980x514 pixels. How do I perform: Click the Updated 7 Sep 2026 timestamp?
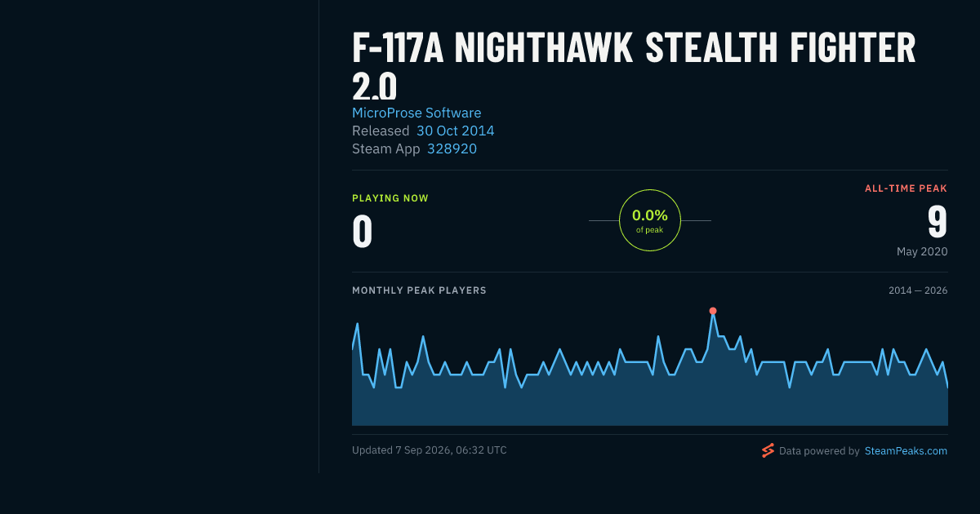pyautogui.click(x=430, y=450)
